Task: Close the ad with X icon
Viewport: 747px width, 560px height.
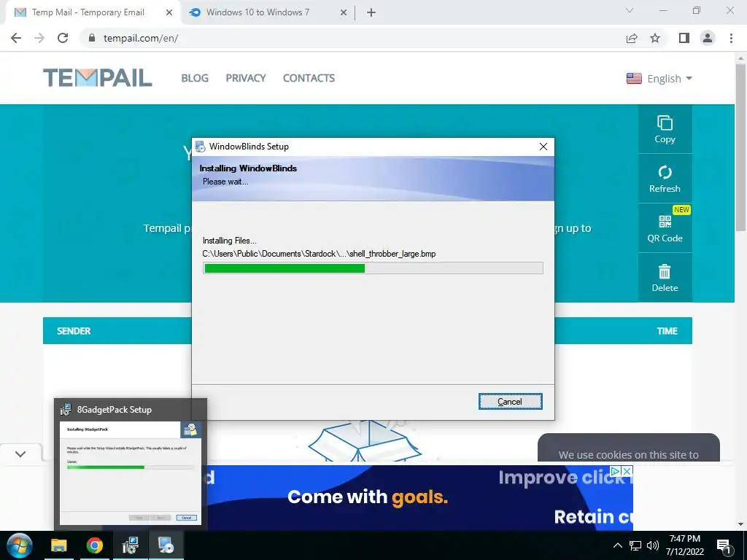Action: pos(627,471)
